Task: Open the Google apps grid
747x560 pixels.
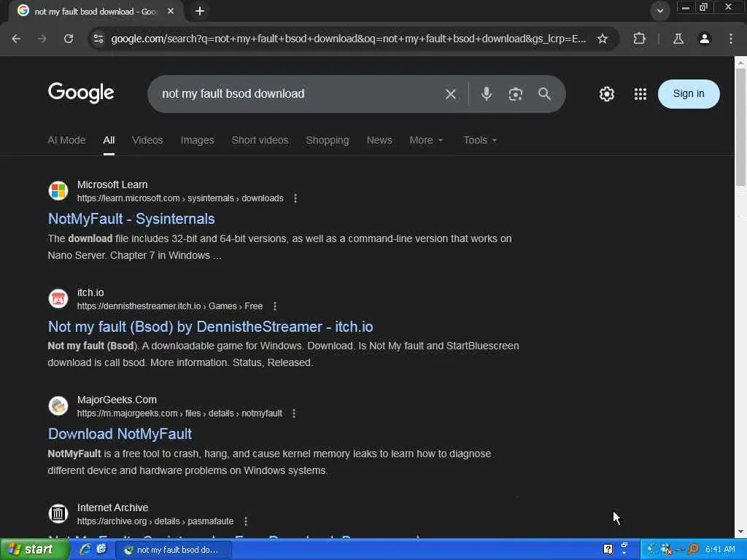Action: [640, 94]
